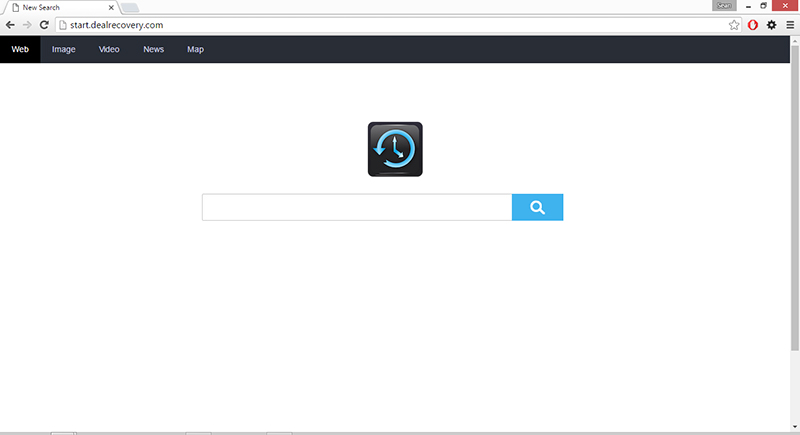Select the New Search browser tab

tap(61, 8)
